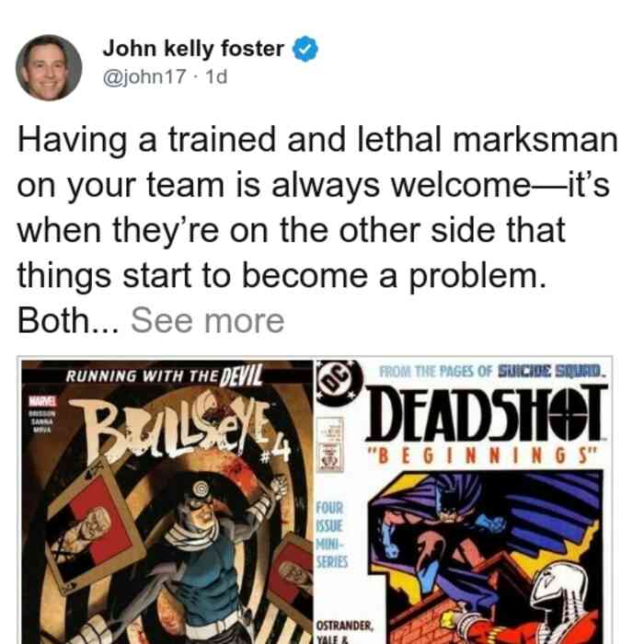
Task: Click the Four Issue Mini-Series label
Action: [332, 535]
